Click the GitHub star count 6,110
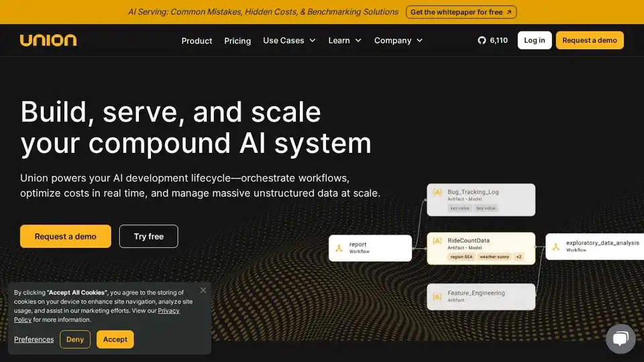Image resolution: width=644 pixels, height=362 pixels. tap(498, 40)
